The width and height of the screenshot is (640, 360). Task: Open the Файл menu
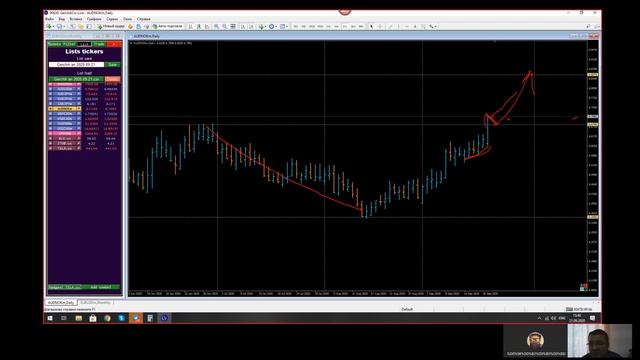click(x=49, y=19)
